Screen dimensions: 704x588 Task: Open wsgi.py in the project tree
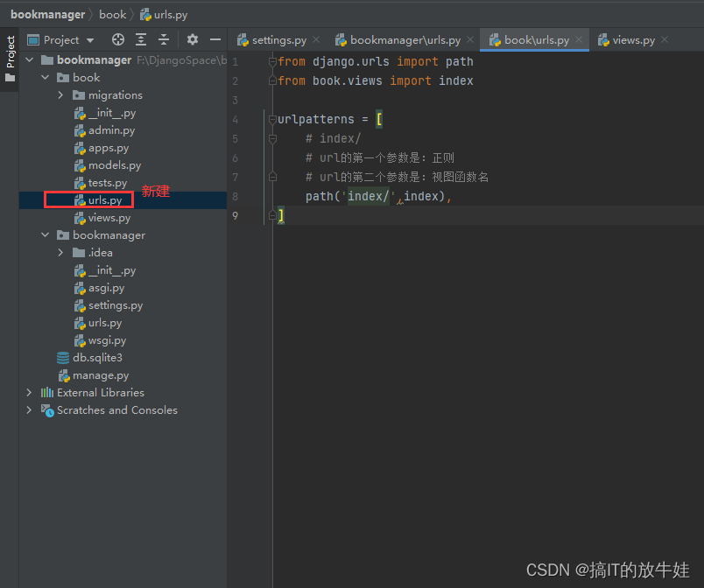[108, 340]
